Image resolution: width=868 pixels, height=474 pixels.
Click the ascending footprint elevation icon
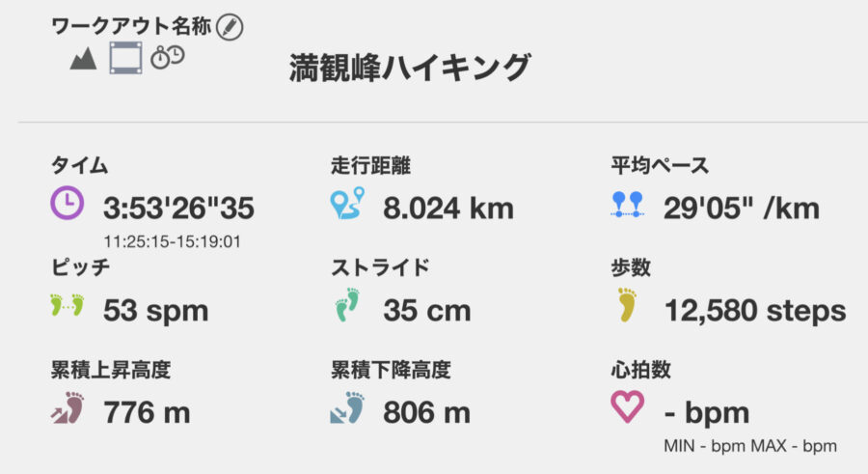coord(68,407)
